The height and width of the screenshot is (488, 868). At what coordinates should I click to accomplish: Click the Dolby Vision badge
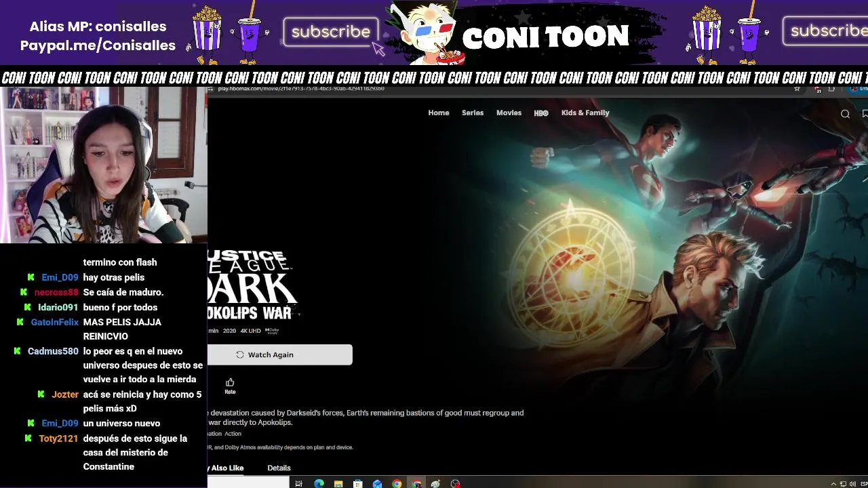point(272,331)
